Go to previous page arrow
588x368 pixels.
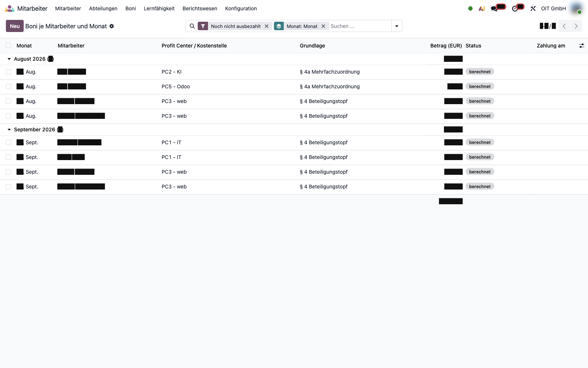click(x=564, y=26)
